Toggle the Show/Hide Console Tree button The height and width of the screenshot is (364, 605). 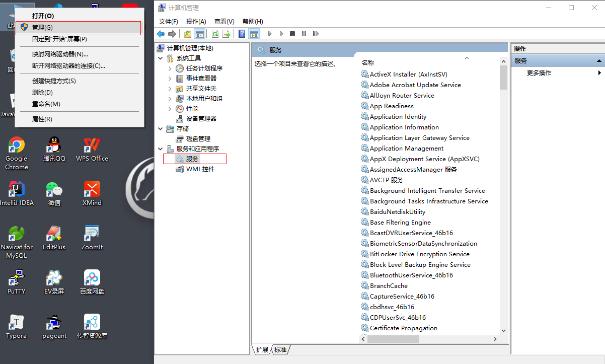tap(199, 34)
